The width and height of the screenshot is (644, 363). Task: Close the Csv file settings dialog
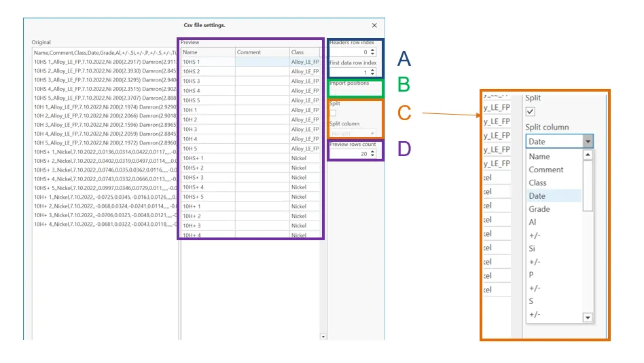point(374,25)
